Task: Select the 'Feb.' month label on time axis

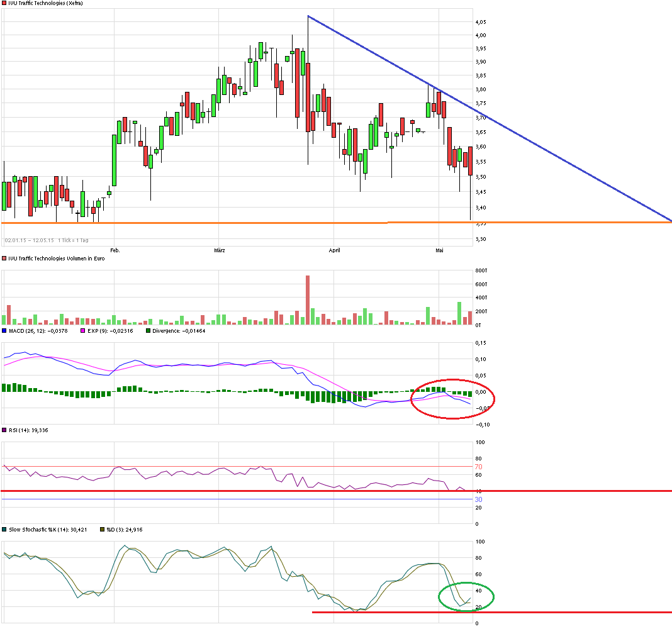Action: pyautogui.click(x=115, y=250)
